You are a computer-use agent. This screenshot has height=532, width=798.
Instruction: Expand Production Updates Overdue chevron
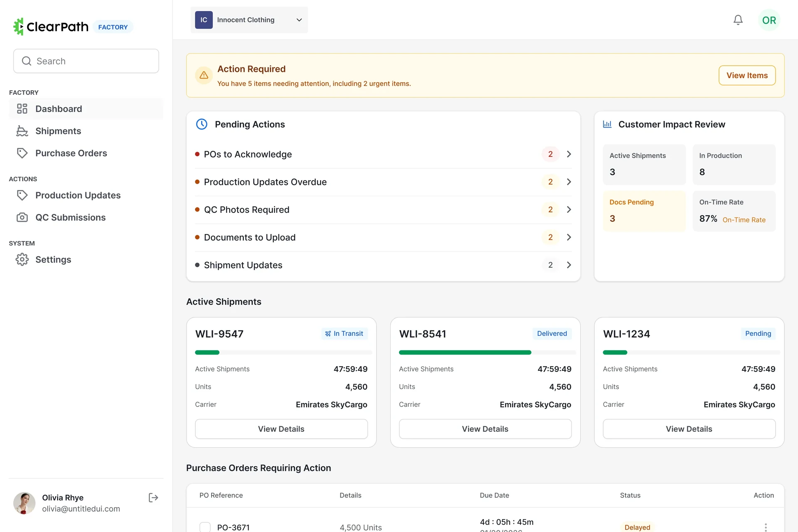569,182
